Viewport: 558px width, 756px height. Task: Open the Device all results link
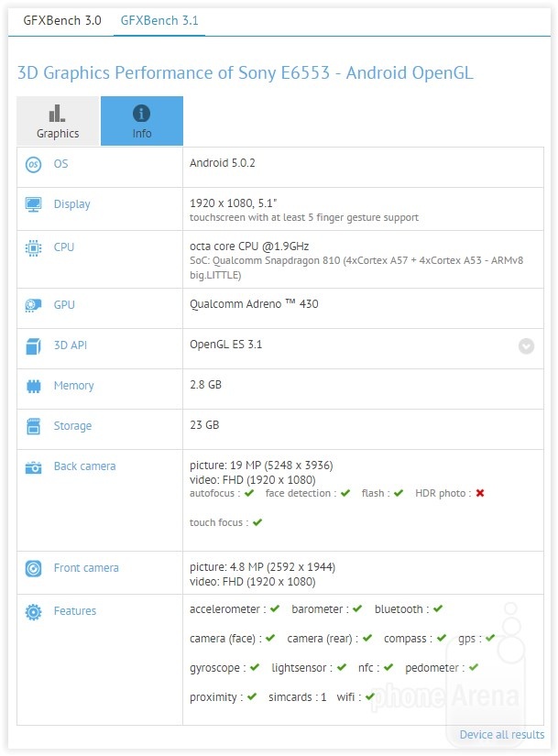501,734
